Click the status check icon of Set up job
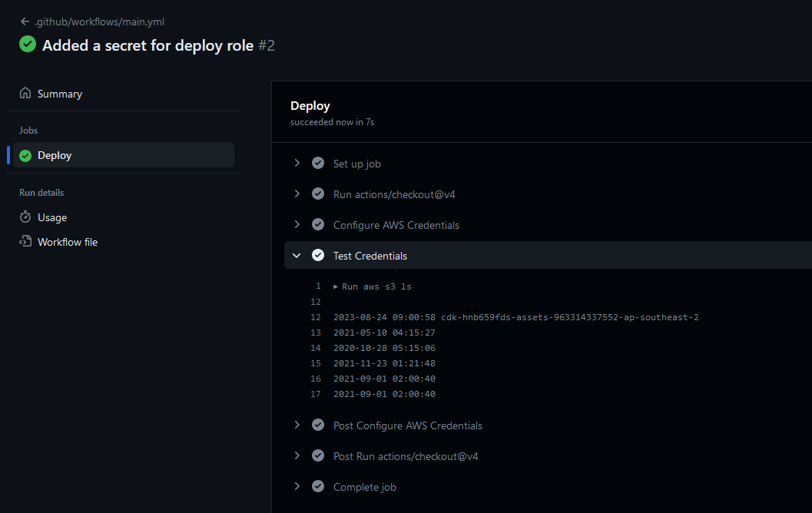This screenshot has width=812, height=513. 318,163
